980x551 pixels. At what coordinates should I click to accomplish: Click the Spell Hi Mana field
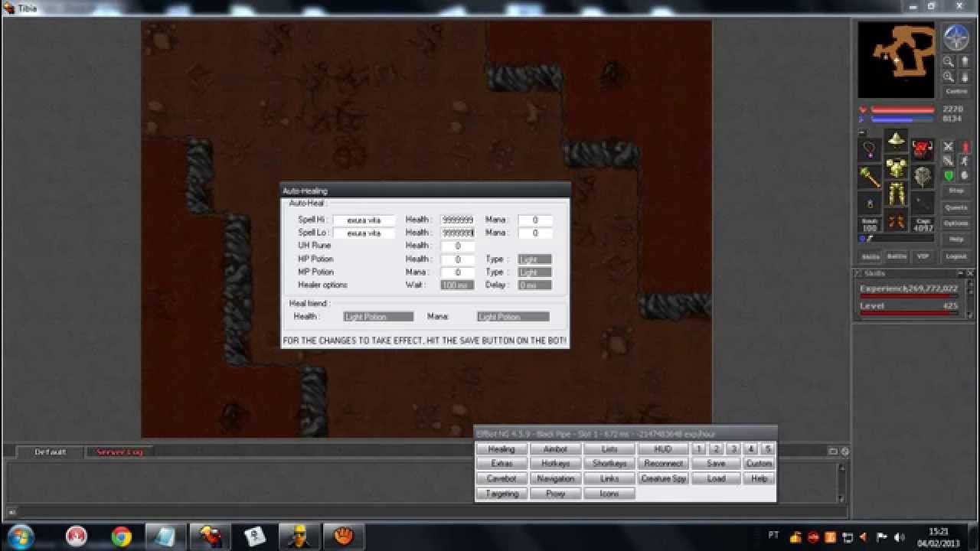coord(535,220)
